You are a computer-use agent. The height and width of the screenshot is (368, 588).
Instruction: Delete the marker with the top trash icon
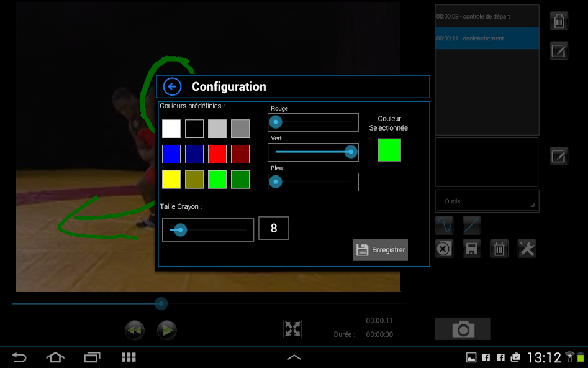(x=559, y=21)
